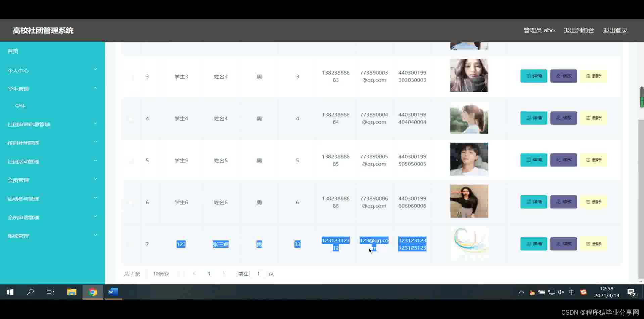Tick the checkbox for row 4
Screen dimensions: 644x319
(x=131, y=119)
